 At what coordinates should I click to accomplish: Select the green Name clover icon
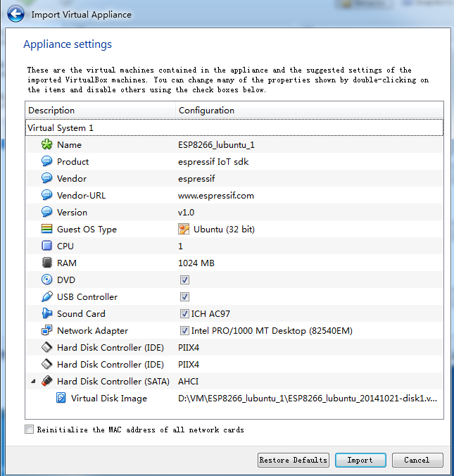47,144
